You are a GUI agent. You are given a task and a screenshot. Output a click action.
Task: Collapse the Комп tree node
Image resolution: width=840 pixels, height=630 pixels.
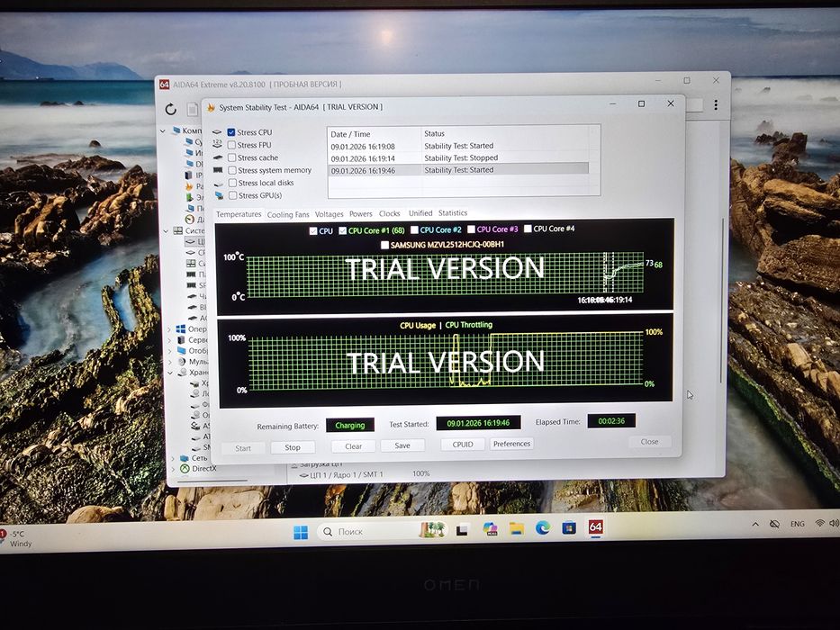point(163,130)
